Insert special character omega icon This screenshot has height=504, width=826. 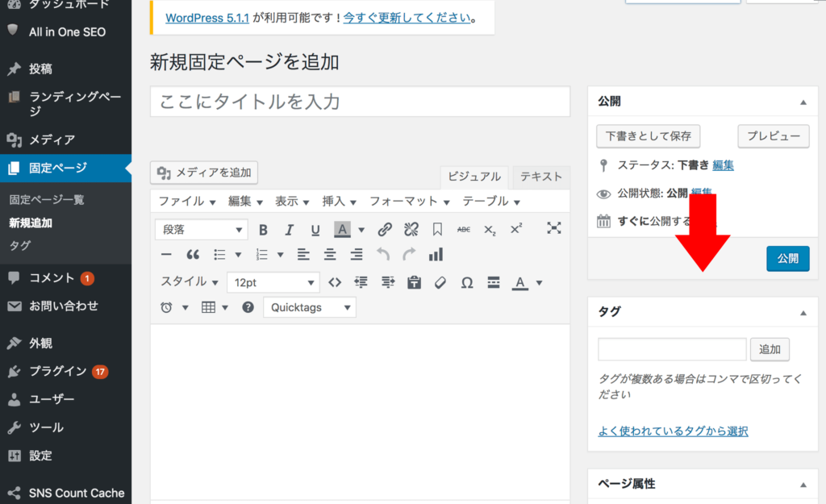(467, 283)
